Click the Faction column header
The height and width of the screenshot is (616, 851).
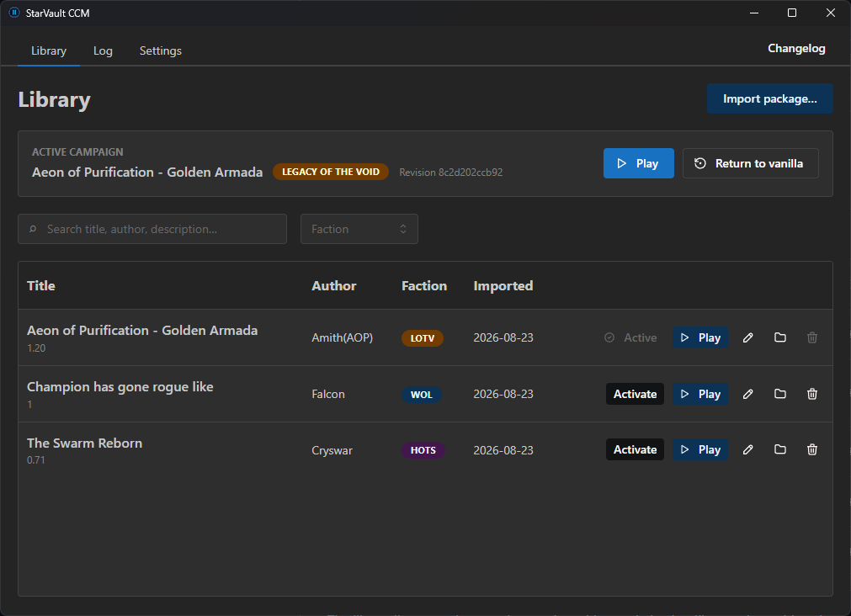pyautogui.click(x=424, y=286)
